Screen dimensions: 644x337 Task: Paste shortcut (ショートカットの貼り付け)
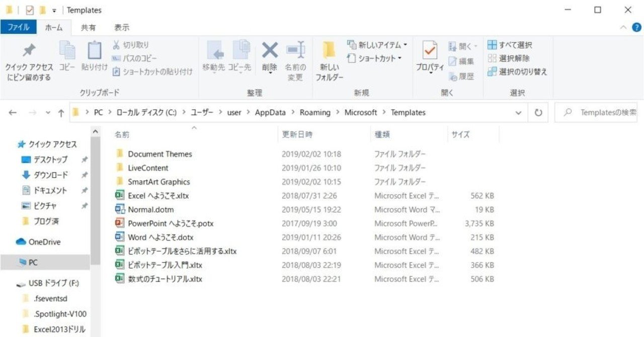[152, 72]
